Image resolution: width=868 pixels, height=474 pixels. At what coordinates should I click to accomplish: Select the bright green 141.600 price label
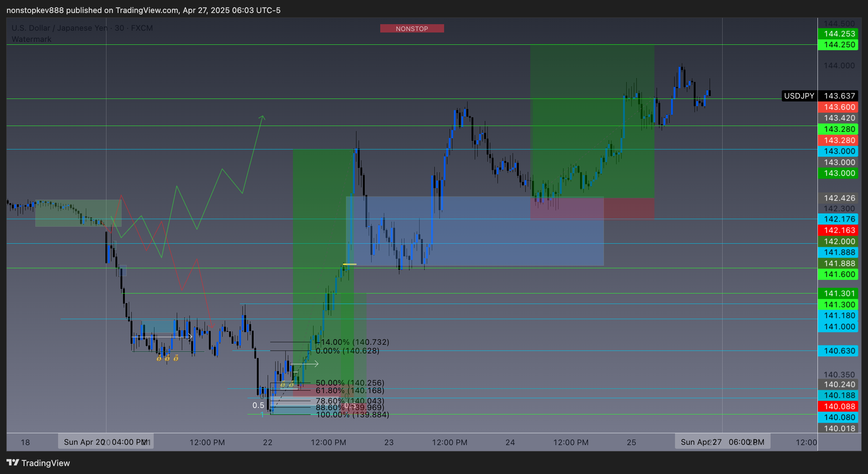[x=838, y=274]
